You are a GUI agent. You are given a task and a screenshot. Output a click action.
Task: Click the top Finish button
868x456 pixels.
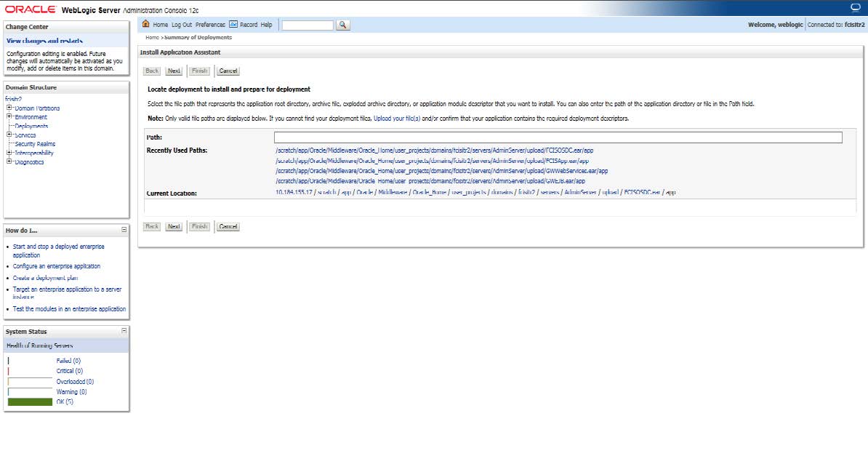[x=199, y=71]
